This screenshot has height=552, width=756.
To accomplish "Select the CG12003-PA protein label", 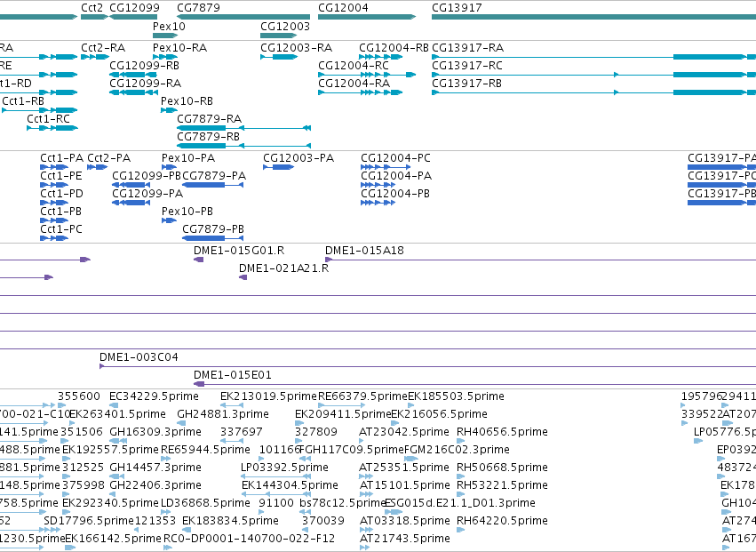I will [298, 158].
